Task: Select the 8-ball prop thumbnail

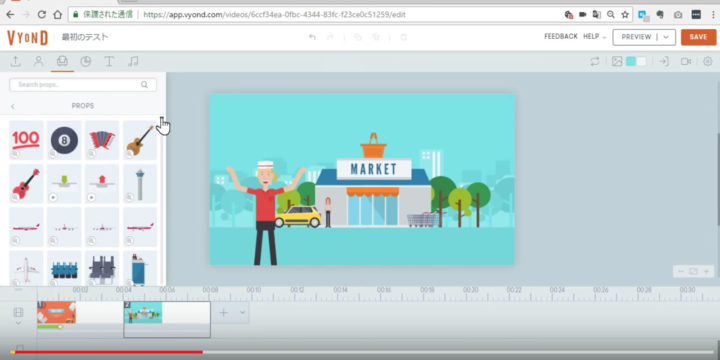Action: pos(64,140)
